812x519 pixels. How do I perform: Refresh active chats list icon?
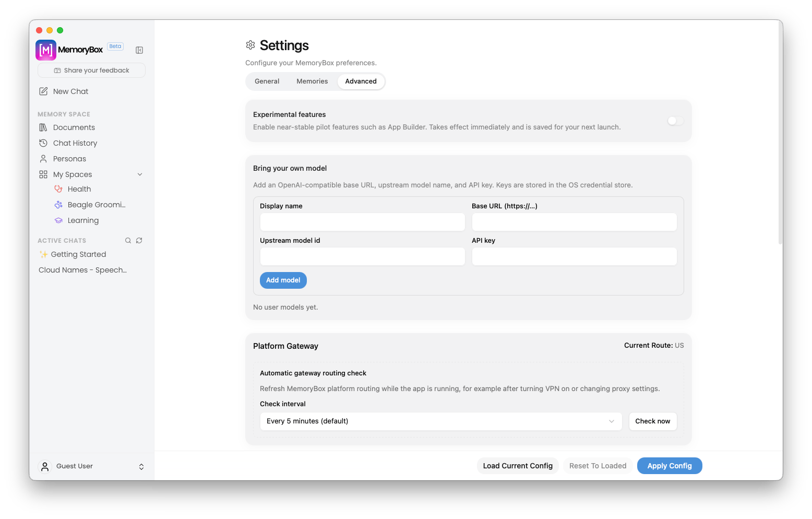[x=139, y=241]
